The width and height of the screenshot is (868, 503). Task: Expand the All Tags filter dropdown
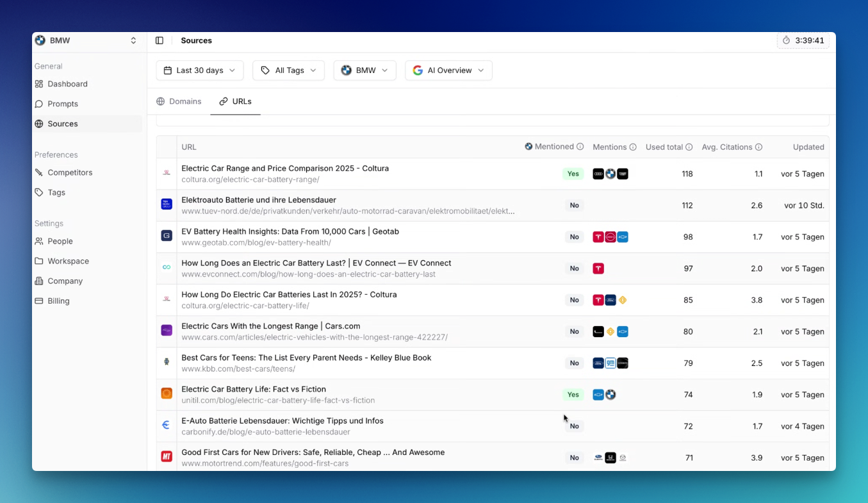pyautogui.click(x=289, y=70)
